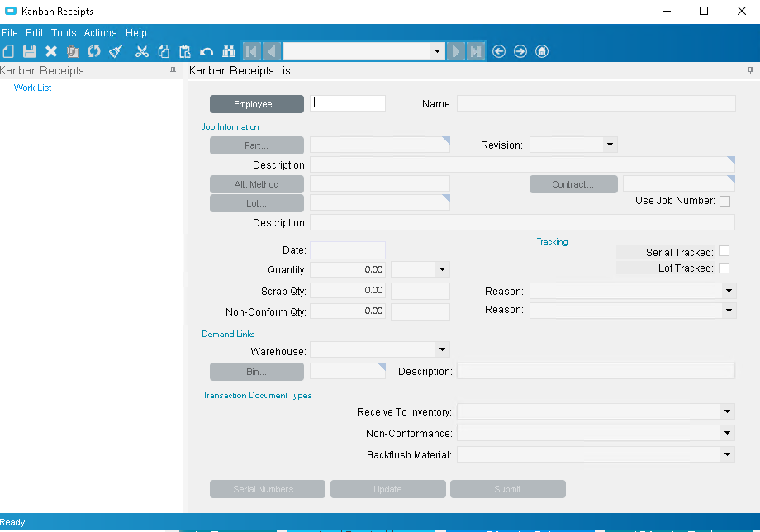This screenshot has width=760, height=532.
Task: Click the Employee... button
Action: coord(257,104)
